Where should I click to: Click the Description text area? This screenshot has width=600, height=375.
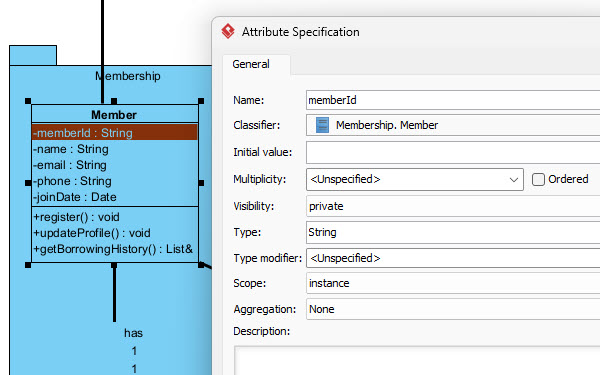click(417, 360)
